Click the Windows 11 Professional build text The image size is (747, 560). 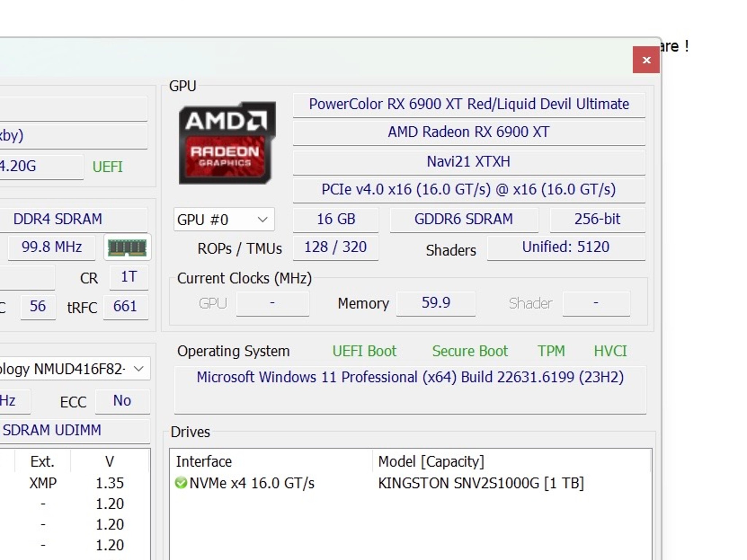(x=410, y=377)
